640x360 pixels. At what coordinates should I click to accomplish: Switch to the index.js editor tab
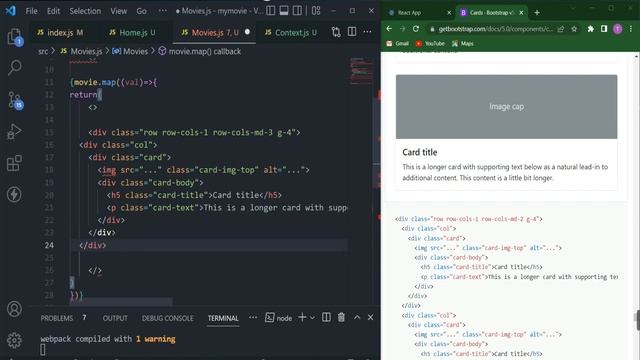60,32
